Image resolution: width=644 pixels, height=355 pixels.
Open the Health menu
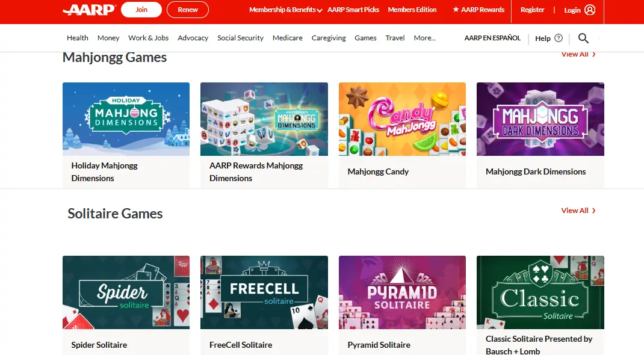(x=78, y=38)
